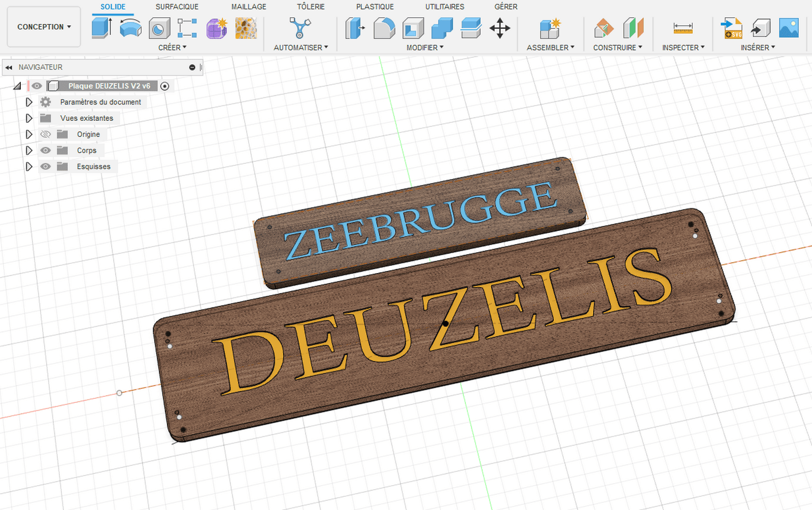Screen dimensions: 812x510
Task: Select the Hole tool icon
Action: click(x=159, y=28)
